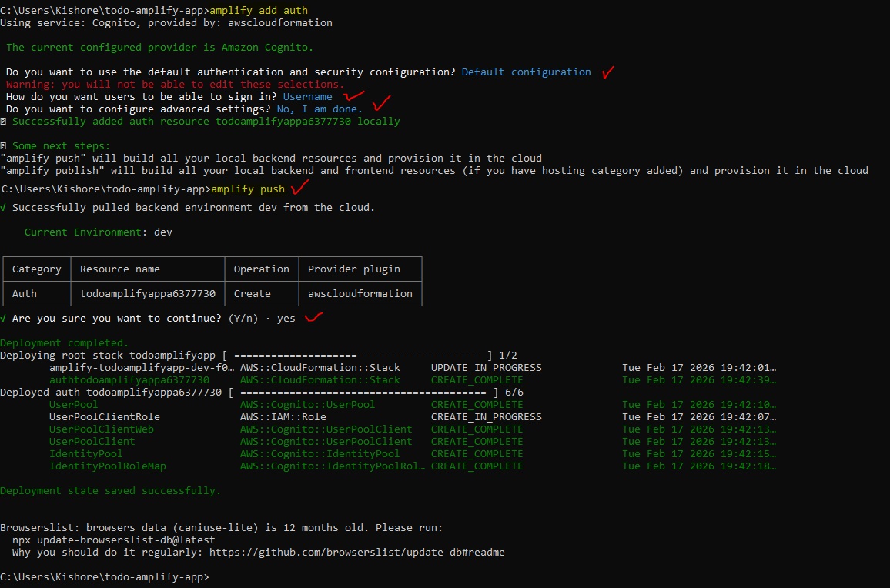890x588 pixels.
Task: Click the red checkmark after the yes answer
Action: [313, 317]
